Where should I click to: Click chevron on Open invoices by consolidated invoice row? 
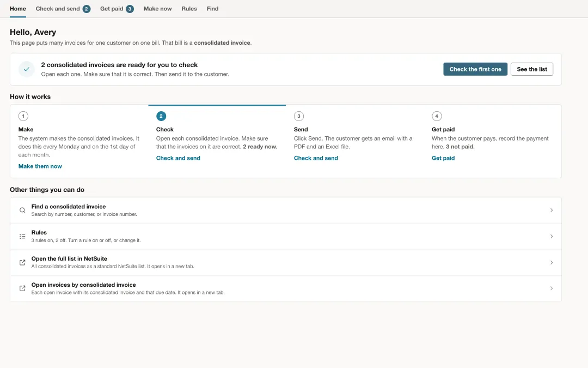click(x=552, y=288)
